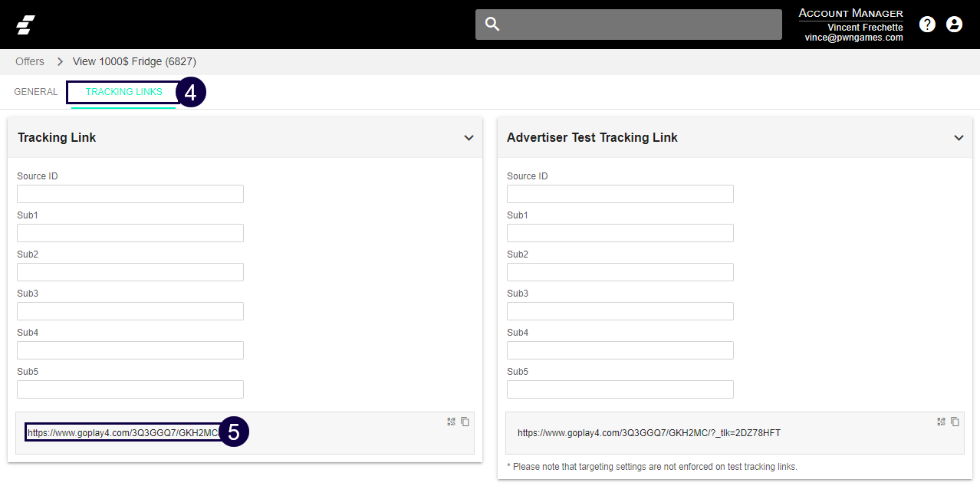Viewport: 980px width, 499px height.
Task: Click Sub5 field in Advertiser Test panel
Action: pyautogui.click(x=620, y=389)
